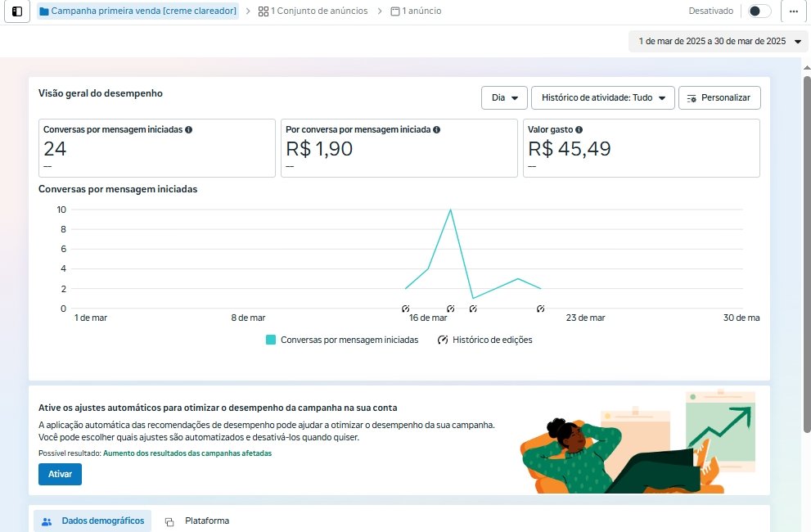Toggle the left sidebar panel icon
Screen dimensions: 811x532
click(16, 11)
